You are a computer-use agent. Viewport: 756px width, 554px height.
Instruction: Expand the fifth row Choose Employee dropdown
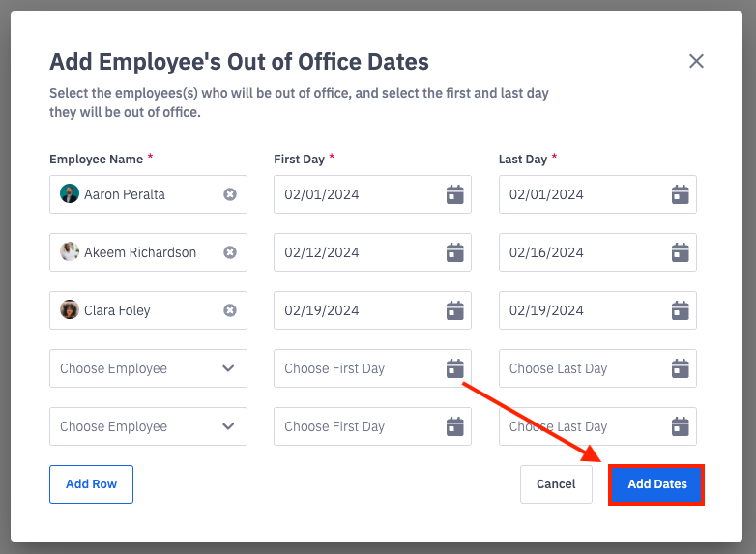[228, 426]
